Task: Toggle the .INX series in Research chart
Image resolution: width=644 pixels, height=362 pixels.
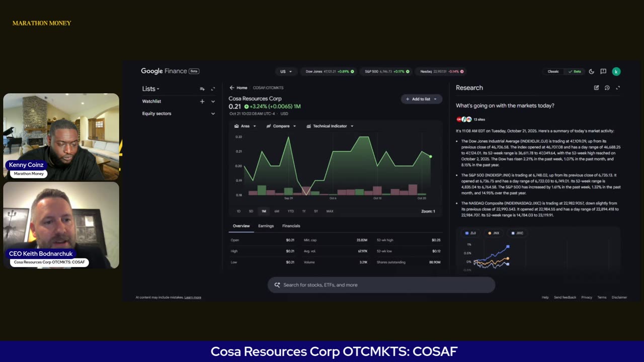Action: 494,233
